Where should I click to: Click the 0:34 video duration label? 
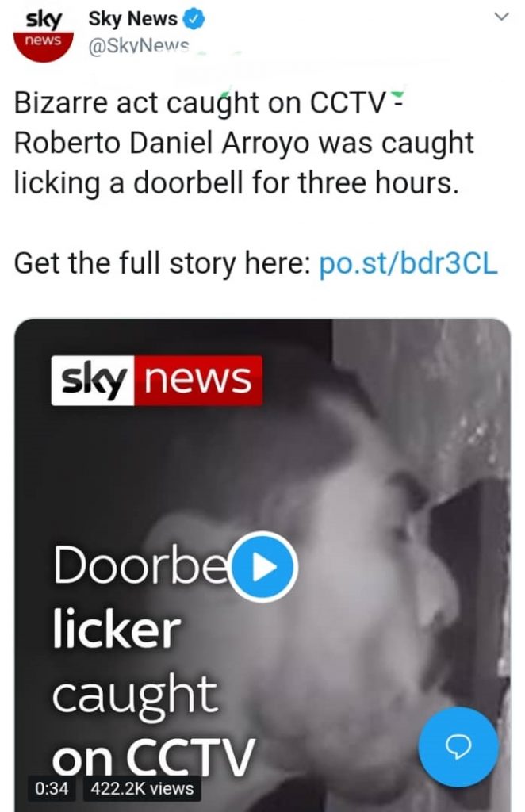point(52,789)
